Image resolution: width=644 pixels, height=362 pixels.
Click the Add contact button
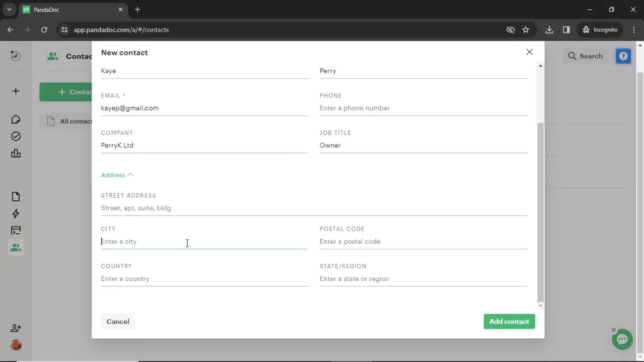pyautogui.click(x=509, y=321)
